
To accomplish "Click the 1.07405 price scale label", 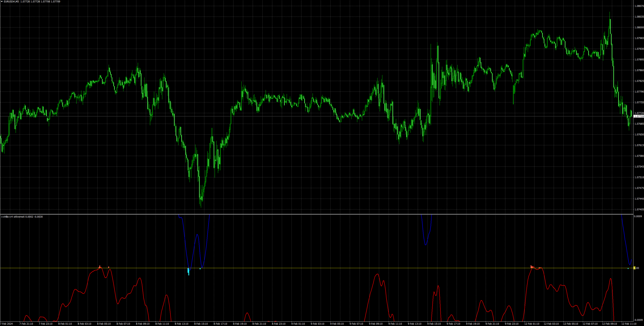I will [x=639, y=210].
